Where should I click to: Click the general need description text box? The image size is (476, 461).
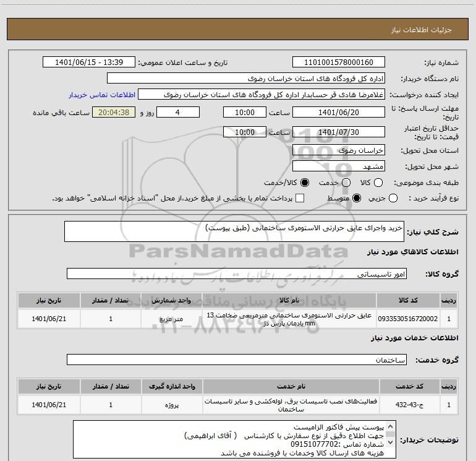pyautogui.click(x=234, y=231)
